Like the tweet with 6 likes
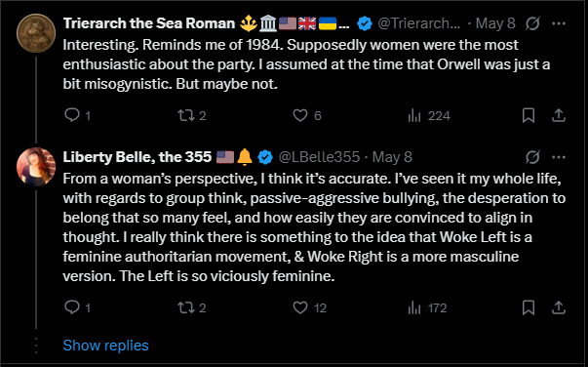The height and width of the screenshot is (367, 588). click(x=300, y=115)
